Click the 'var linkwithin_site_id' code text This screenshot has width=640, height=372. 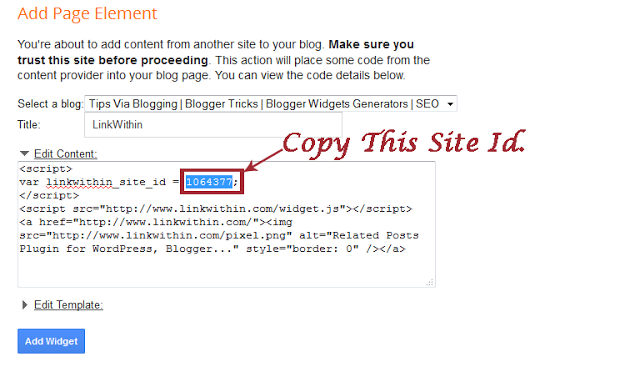click(x=92, y=182)
